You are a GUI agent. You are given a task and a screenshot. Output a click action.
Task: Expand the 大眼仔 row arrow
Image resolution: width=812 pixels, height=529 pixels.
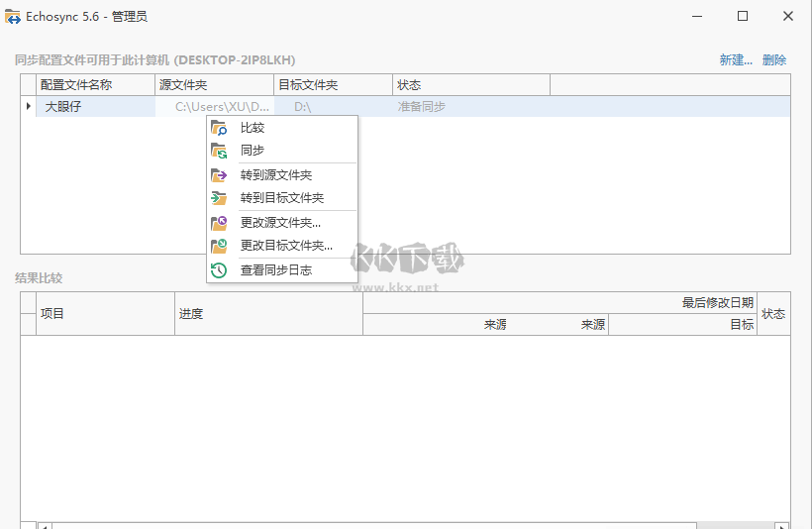pyautogui.click(x=29, y=106)
